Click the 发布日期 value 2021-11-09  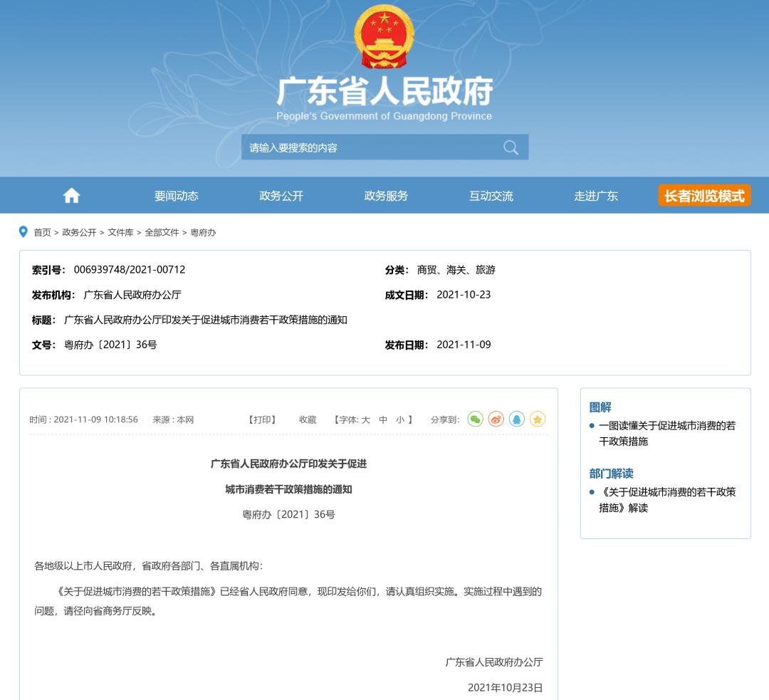click(464, 345)
